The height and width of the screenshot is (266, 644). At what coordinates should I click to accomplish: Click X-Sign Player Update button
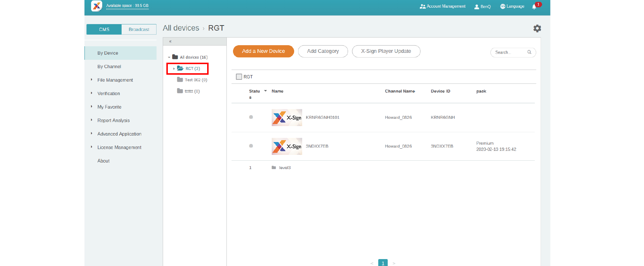[386, 51]
